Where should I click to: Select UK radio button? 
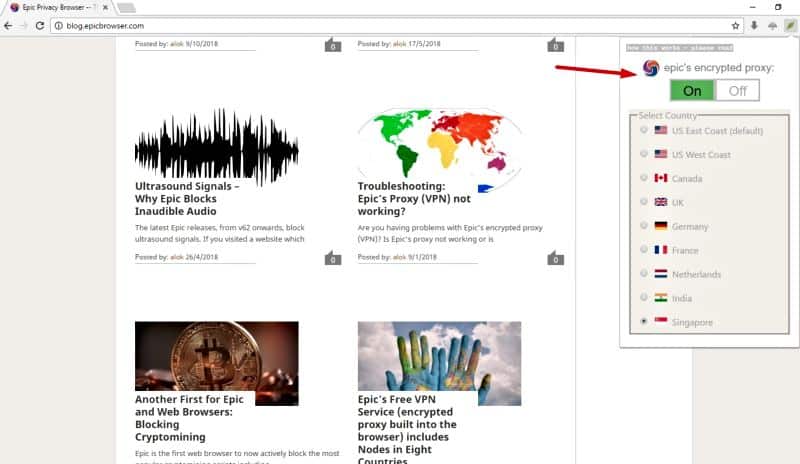(x=644, y=202)
